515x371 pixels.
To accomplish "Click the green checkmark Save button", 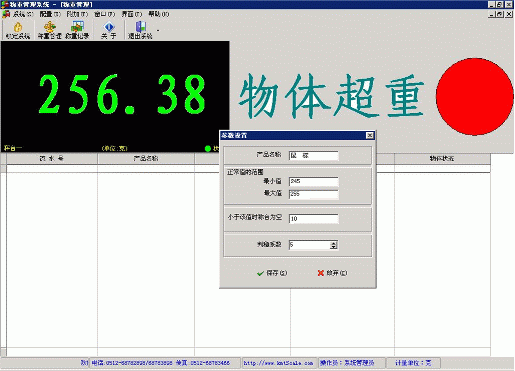I will click(x=272, y=273).
